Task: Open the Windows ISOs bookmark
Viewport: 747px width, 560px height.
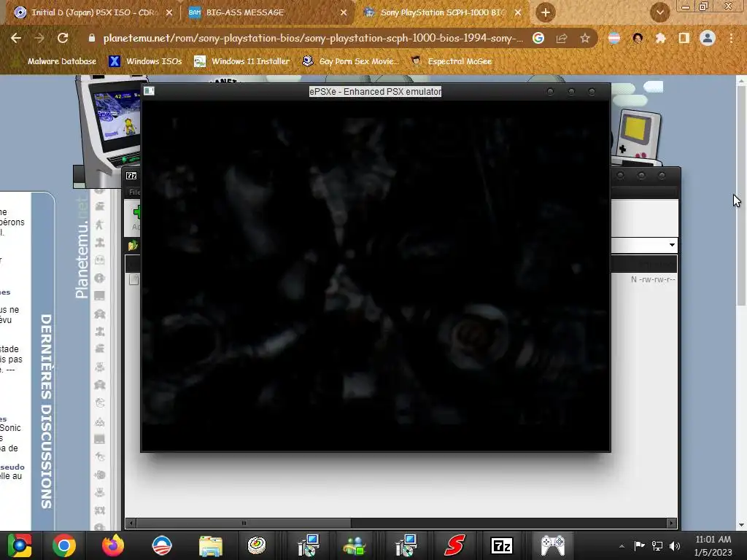Action: (145, 61)
